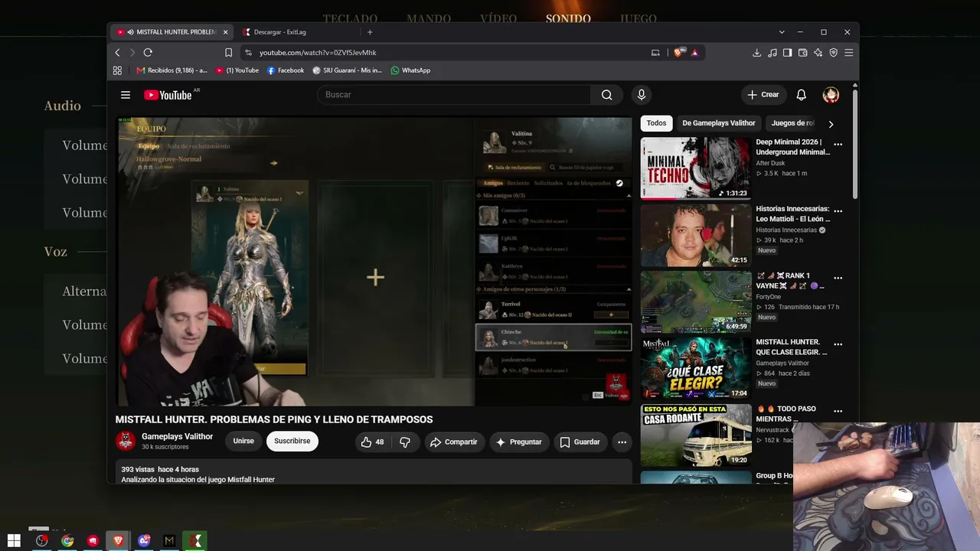
Task: Open the SONIDO tab in the game settings window
Action: tap(568, 18)
